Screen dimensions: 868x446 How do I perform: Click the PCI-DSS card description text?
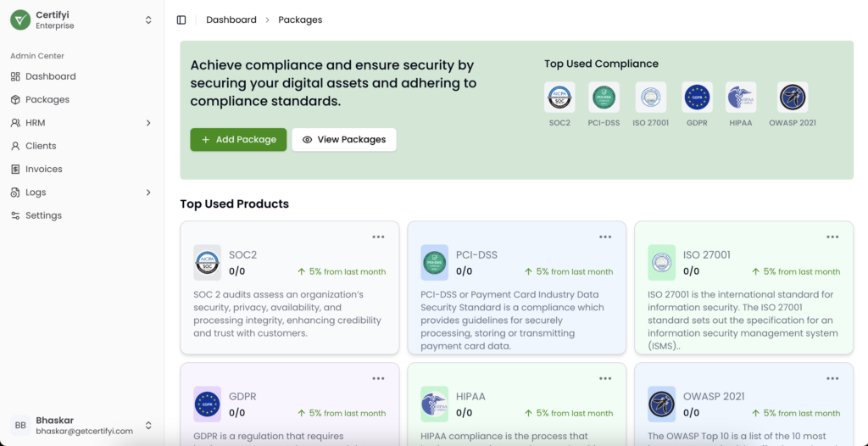[513, 321]
